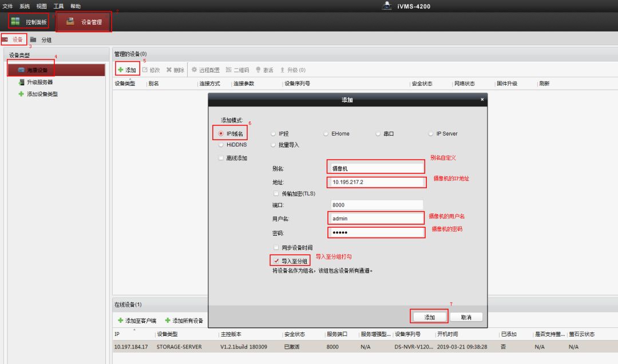Click the 别名 input field
618x364 pixels.
376,168
